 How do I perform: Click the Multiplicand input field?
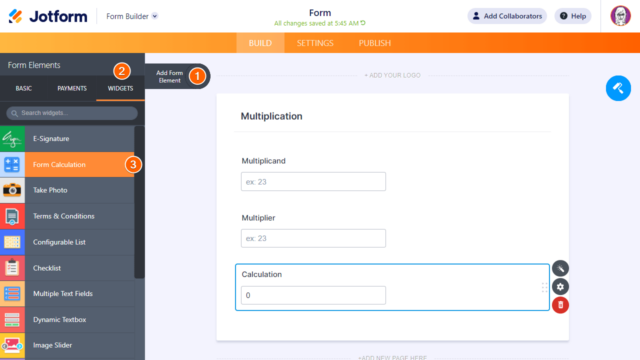point(313,182)
